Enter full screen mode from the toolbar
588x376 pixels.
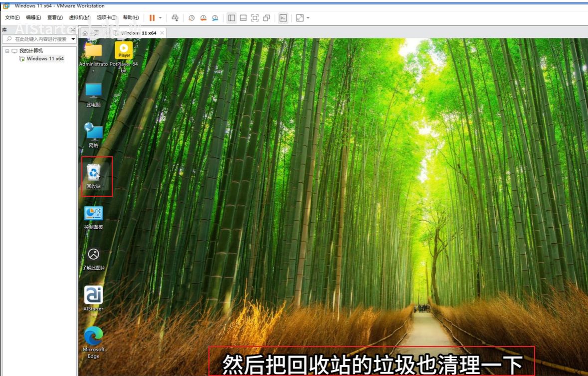255,18
